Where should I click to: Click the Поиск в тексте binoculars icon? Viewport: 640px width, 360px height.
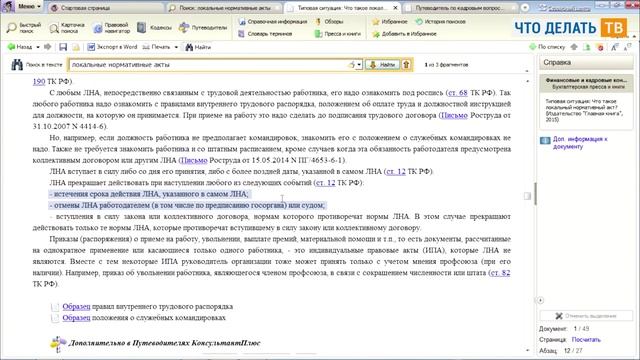tap(17, 64)
